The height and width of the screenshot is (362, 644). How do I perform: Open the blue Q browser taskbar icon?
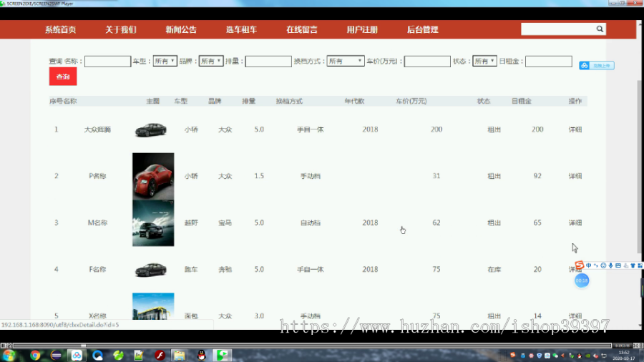tap(98, 356)
